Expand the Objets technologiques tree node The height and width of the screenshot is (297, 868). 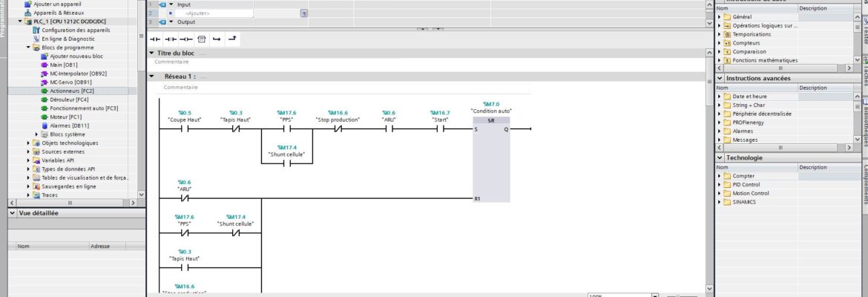(x=29, y=143)
